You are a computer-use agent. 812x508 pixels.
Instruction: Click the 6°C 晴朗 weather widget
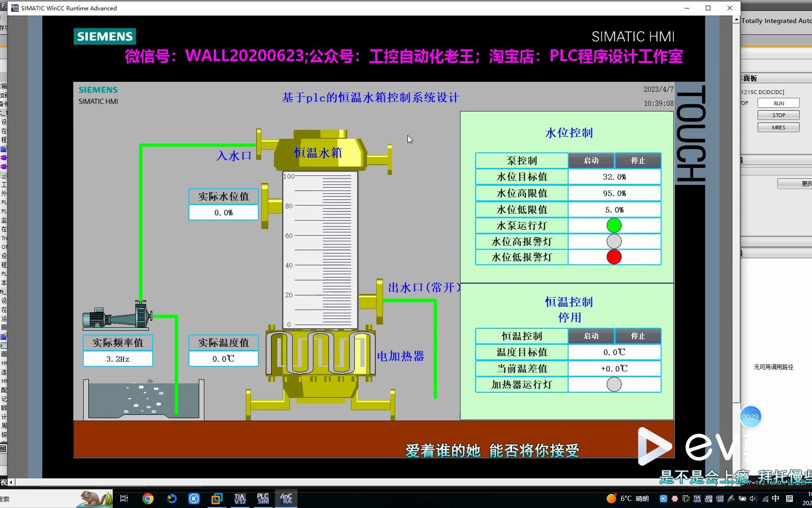[x=628, y=499]
